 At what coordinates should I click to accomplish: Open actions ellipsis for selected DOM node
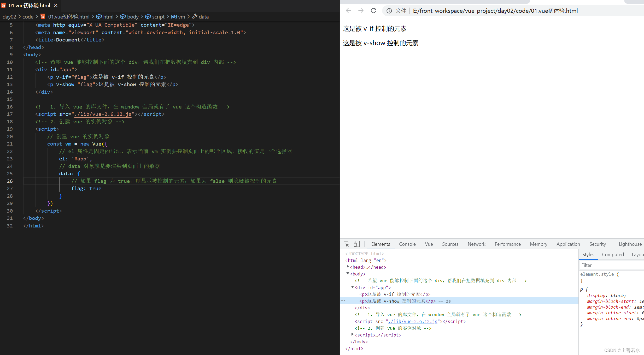click(343, 301)
